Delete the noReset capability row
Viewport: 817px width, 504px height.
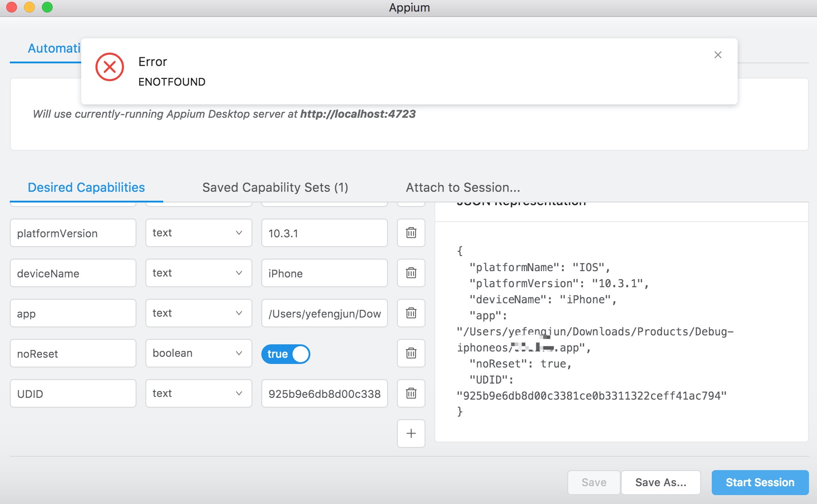[411, 353]
